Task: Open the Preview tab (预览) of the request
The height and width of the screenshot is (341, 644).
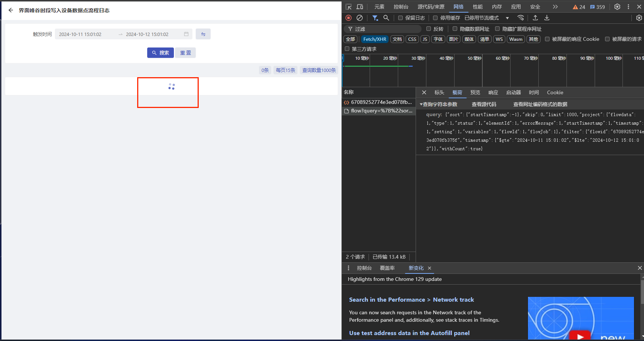Action: (x=475, y=92)
